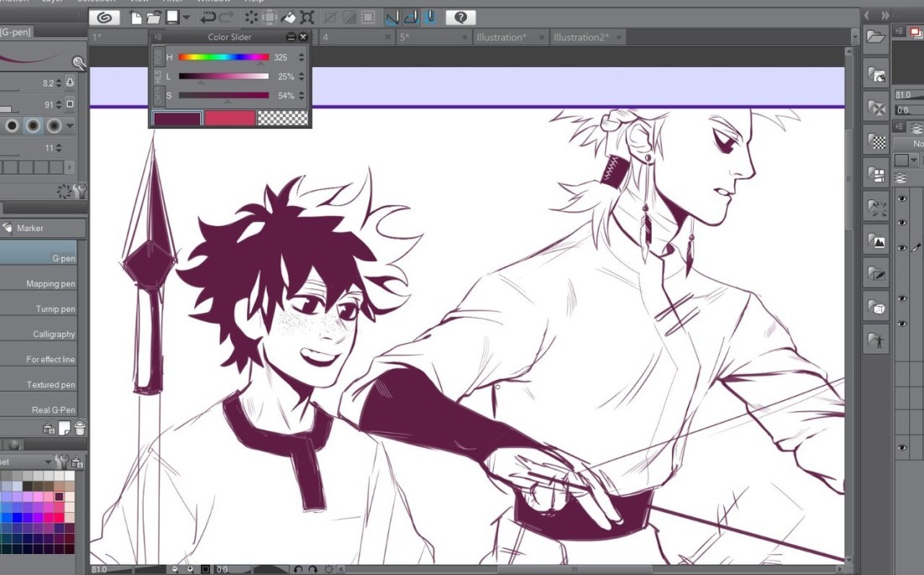Undo the last stroke
Screen dimensions: 924x575
click(x=207, y=18)
